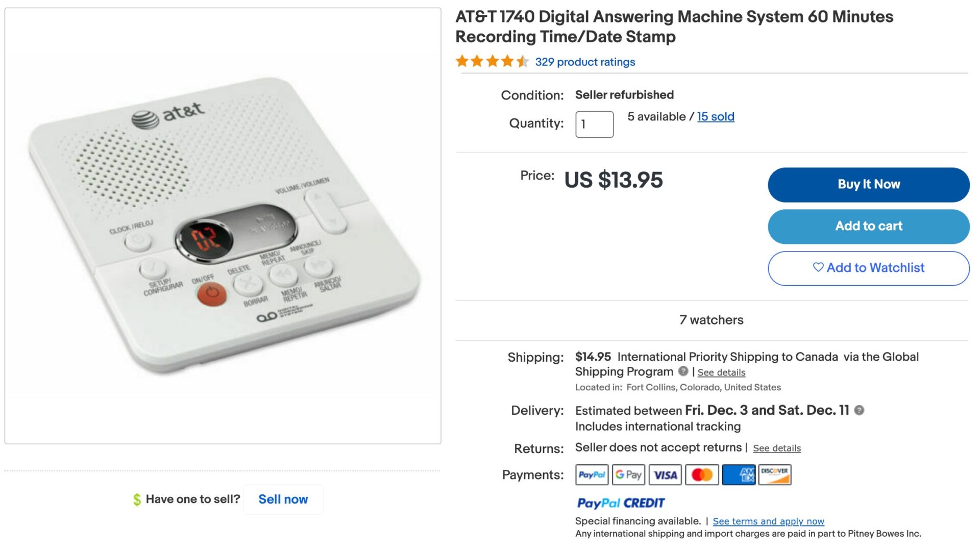See details for international shipping
The height and width of the screenshot is (551, 980).
(x=721, y=372)
